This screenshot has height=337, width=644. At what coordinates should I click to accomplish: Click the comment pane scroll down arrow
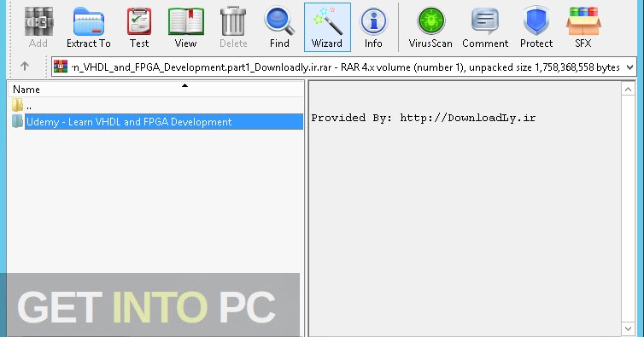point(628,328)
